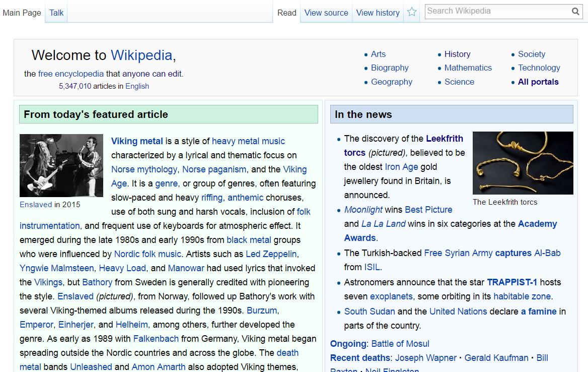The height and width of the screenshot is (372, 588).
Task: Select the View source tab
Action: coord(326,13)
